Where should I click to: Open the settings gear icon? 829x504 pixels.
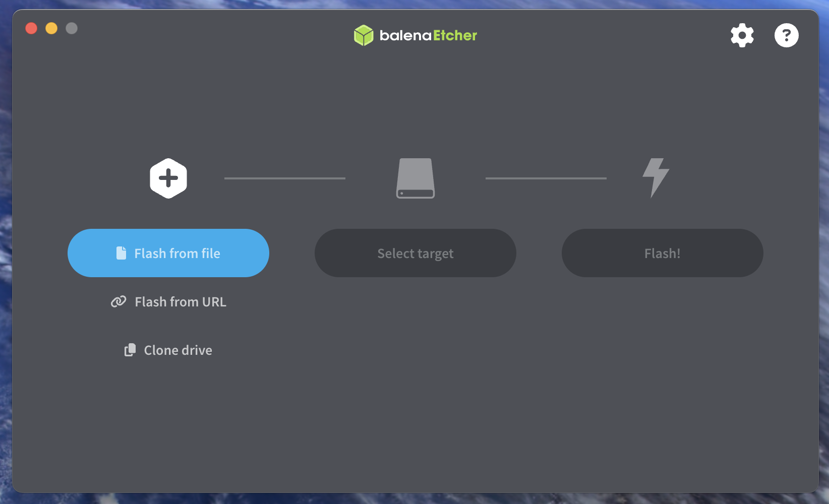(742, 35)
